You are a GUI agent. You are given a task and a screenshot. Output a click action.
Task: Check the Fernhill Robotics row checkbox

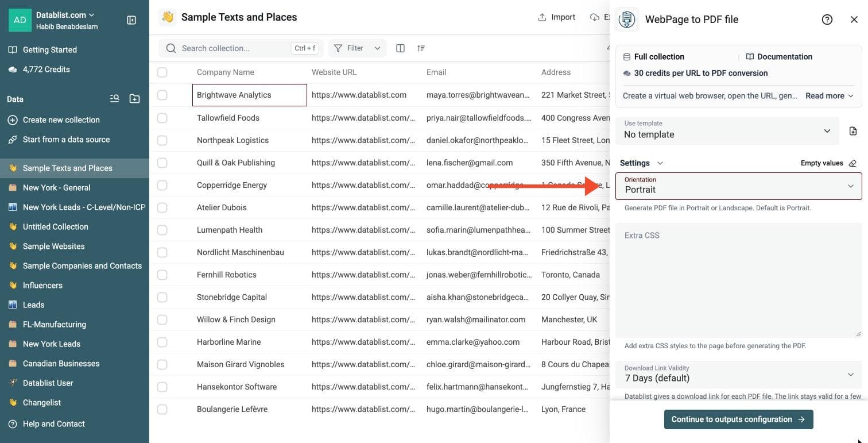click(x=162, y=275)
